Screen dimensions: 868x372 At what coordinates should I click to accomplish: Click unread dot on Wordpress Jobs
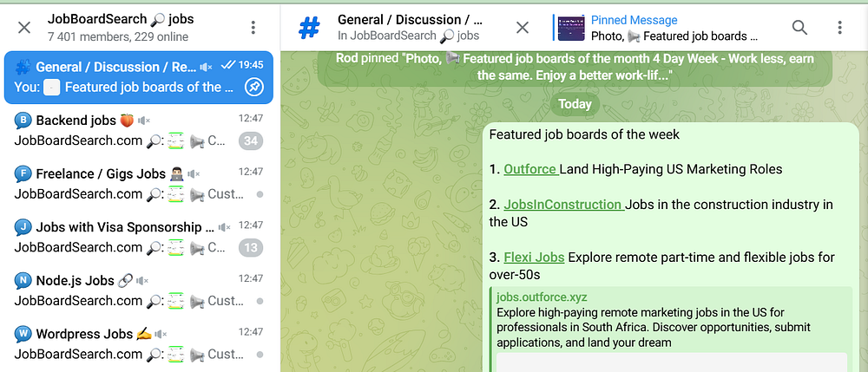(x=260, y=355)
